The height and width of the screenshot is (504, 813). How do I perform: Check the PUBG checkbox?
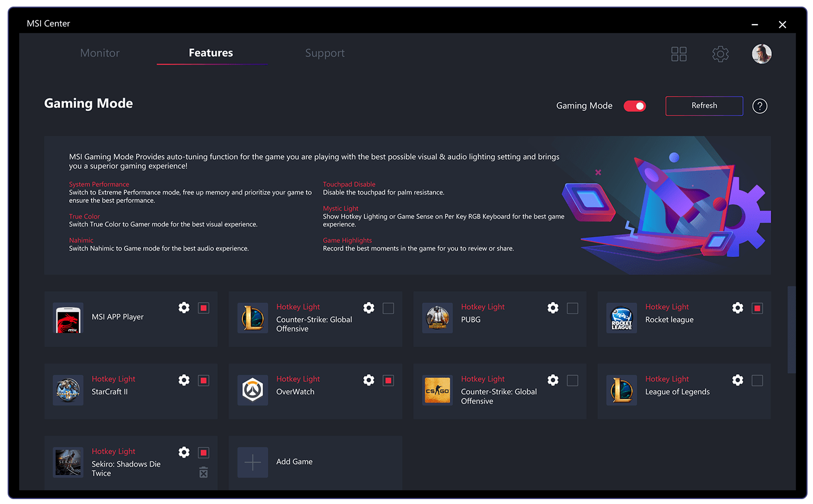tap(573, 308)
